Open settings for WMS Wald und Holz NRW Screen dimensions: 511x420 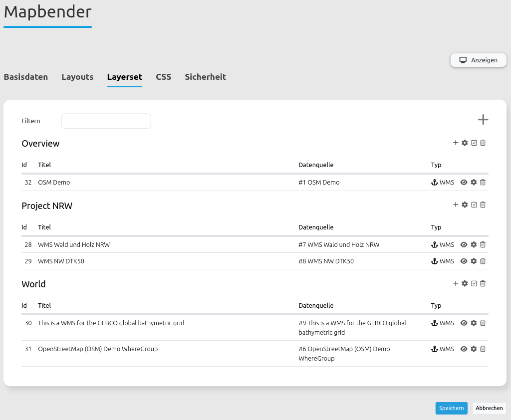click(x=474, y=244)
